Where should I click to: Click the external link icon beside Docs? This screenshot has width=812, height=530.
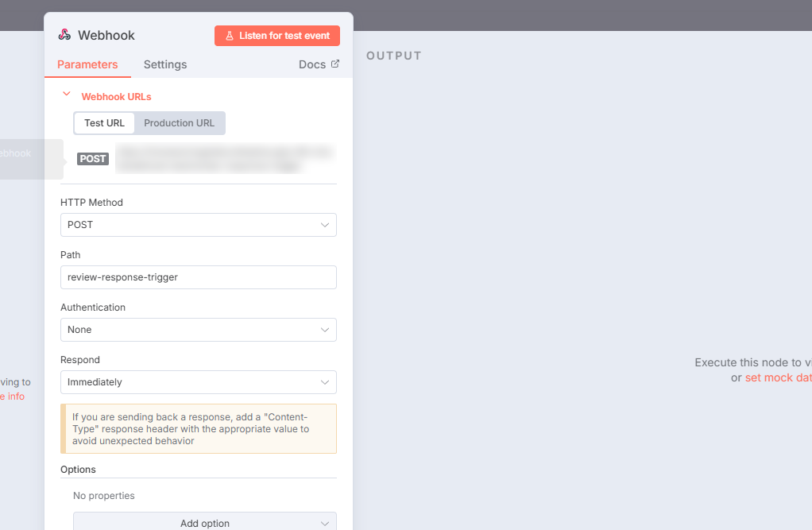334,64
